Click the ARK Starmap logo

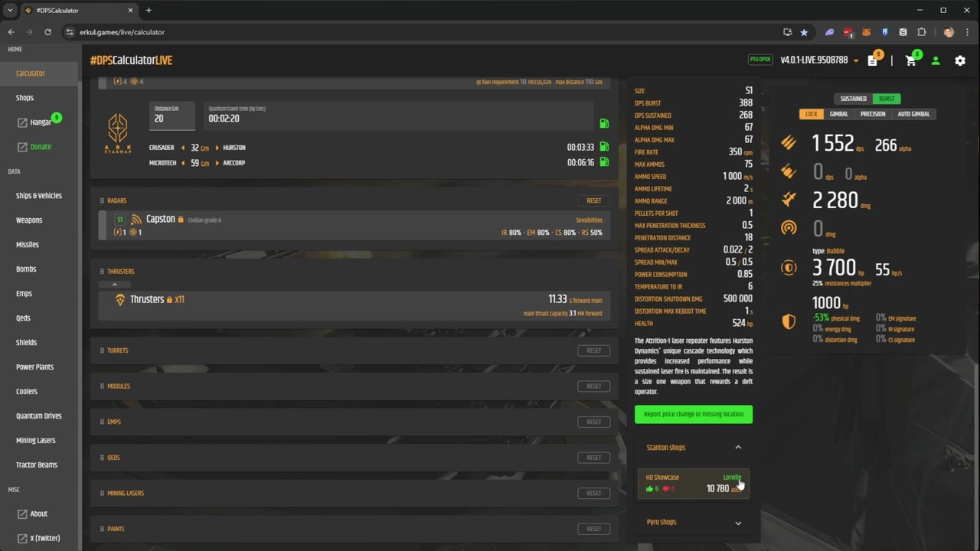[118, 134]
